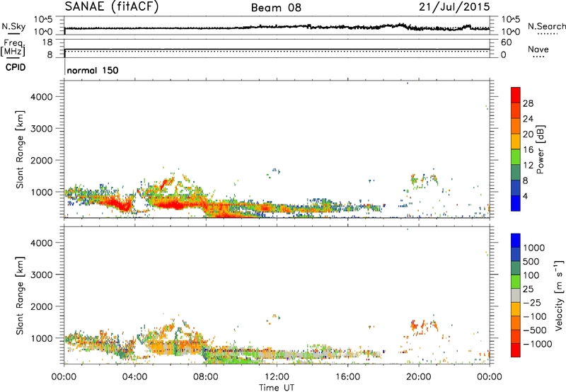Click the 4000 km tick on the velocity panel
566x392 pixels.
42,243
